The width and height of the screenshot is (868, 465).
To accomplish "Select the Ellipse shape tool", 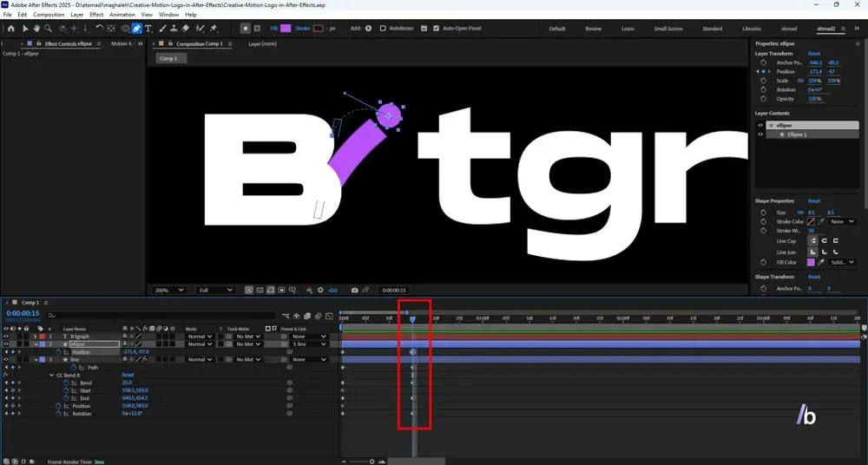I will 125,29.
